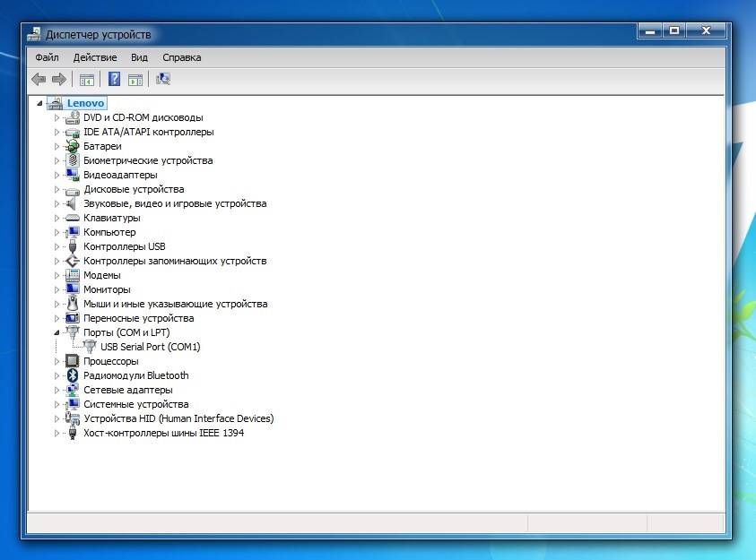Image resolution: width=756 pixels, height=560 pixels.
Task: Click the processor icon beside Процессоры
Action: click(x=73, y=361)
